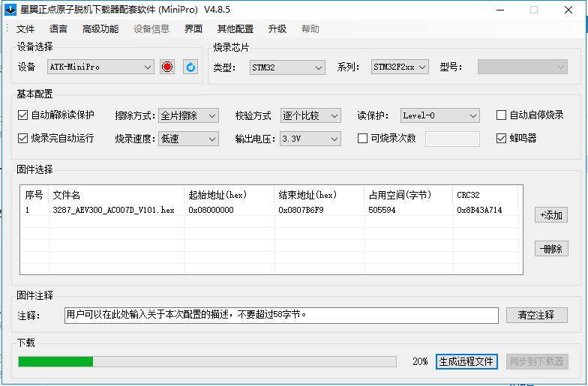Disable the 蜂鸣器 buzzer checkbox
The width and height of the screenshot is (588, 386).
point(502,138)
